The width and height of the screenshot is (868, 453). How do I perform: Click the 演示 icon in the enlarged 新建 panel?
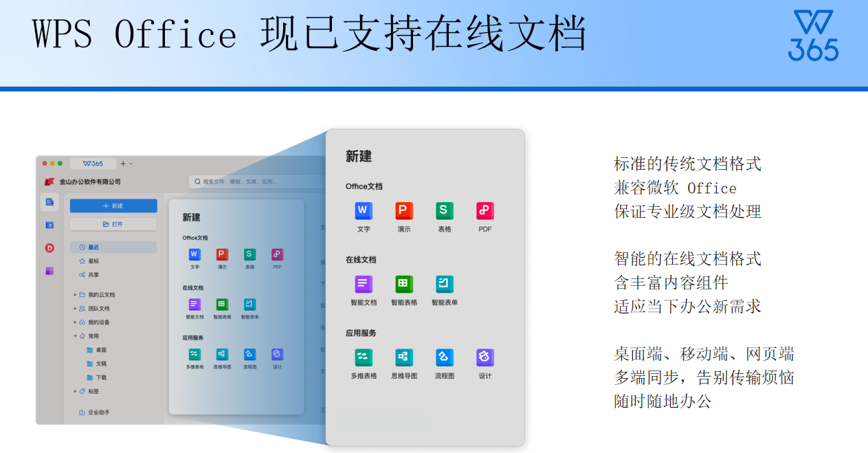tap(404, 210)
